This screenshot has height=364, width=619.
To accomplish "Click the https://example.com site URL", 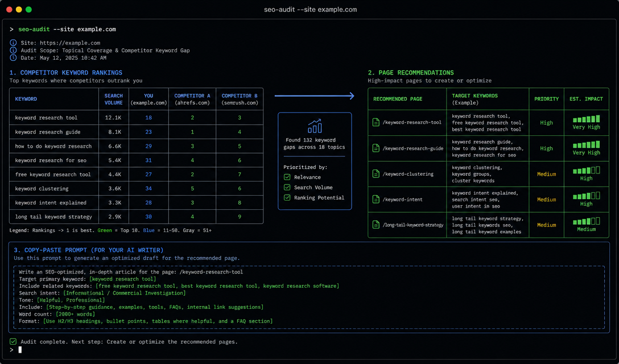I will point(70,43).
